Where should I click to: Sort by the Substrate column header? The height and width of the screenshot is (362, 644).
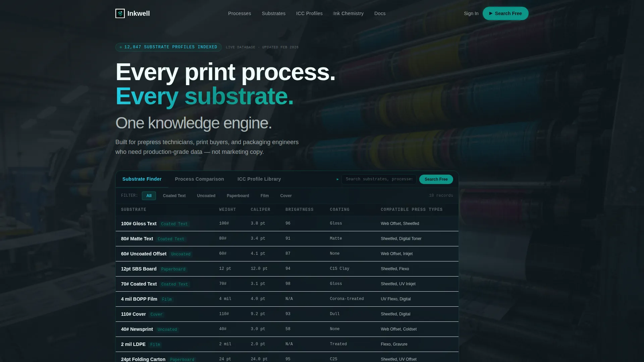coord(133,210)
